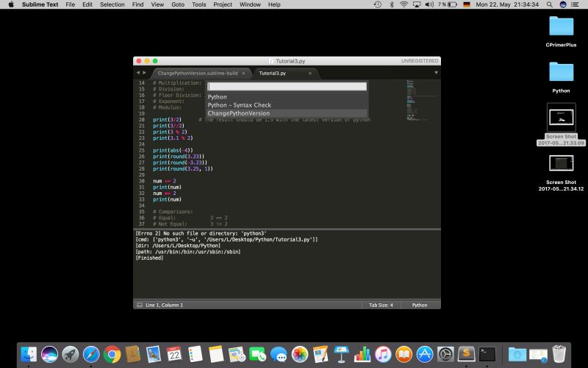Choose ChangePythonVersion build option

(x=287, y=113)
